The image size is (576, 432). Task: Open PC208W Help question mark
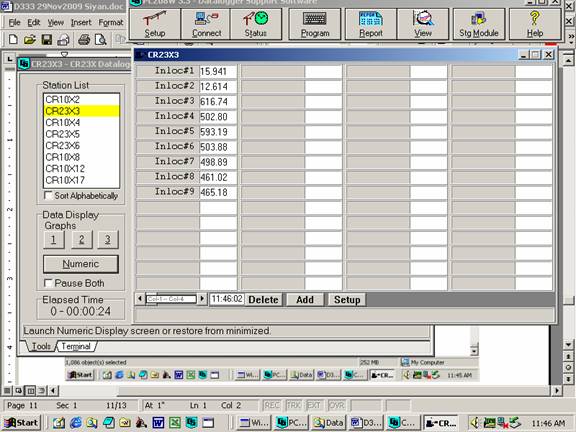535,24
